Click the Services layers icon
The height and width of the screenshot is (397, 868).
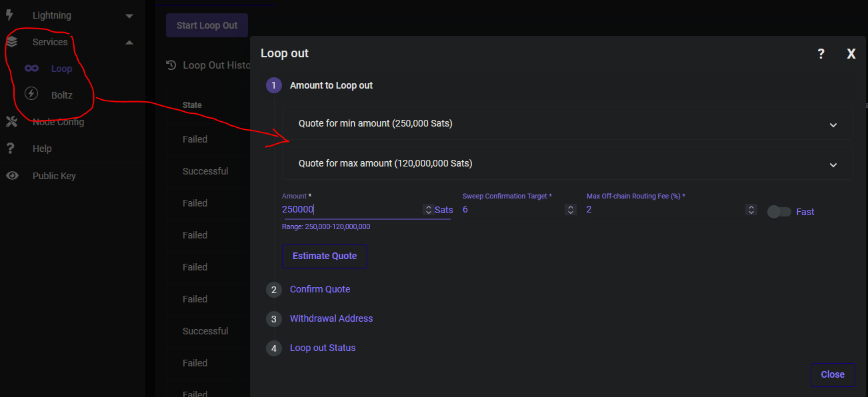point(11,42)
